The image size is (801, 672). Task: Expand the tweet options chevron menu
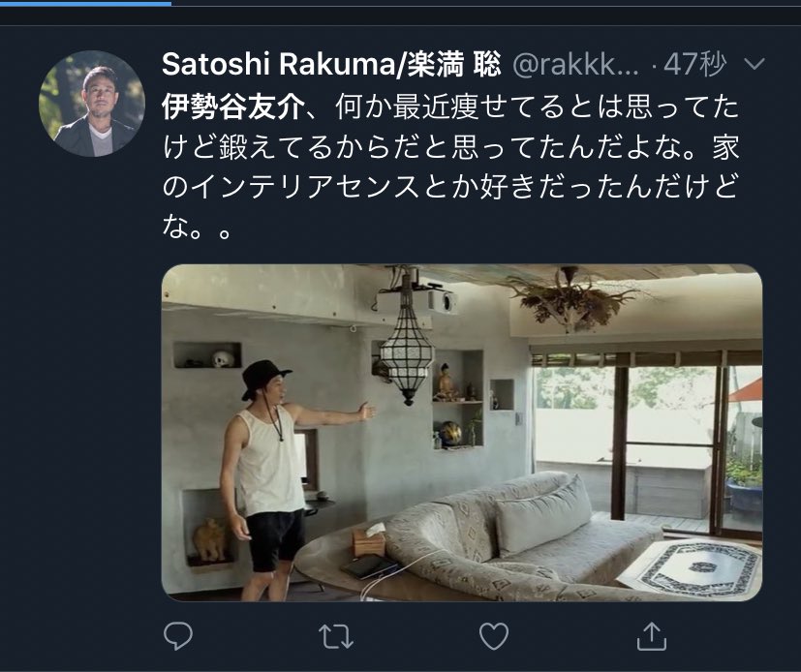coord(755,64)
